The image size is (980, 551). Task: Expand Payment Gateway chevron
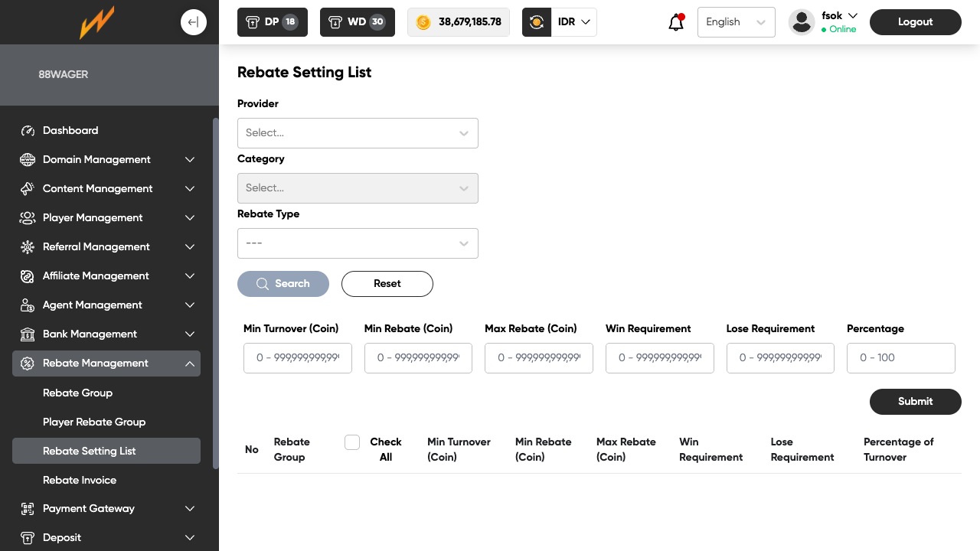point(190,509)
